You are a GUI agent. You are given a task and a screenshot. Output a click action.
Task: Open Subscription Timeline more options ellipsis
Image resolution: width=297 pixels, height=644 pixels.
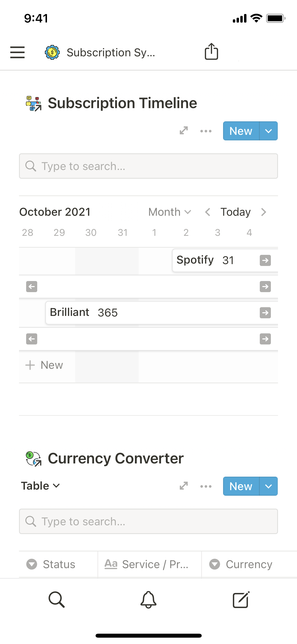tap(206, 131)
